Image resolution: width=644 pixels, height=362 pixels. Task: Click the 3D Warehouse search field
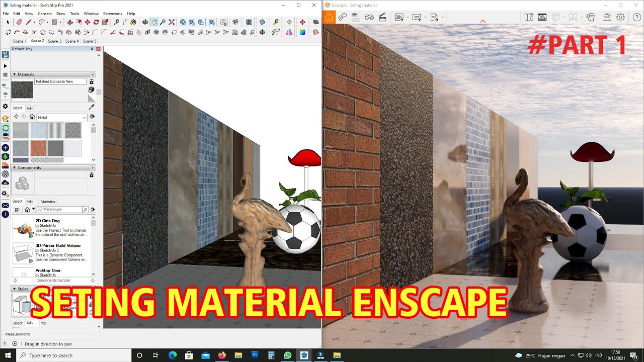coord(58,209)
